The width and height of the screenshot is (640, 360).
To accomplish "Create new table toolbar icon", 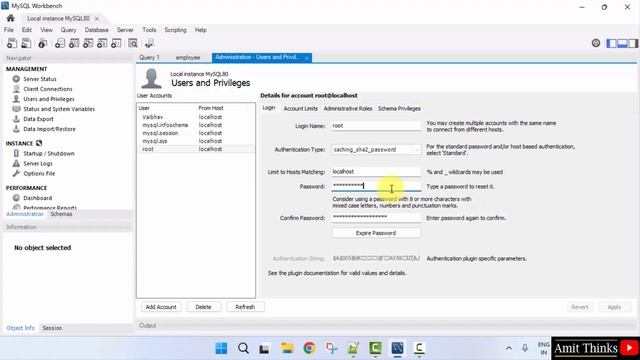I will pyautogui.click(x=74, y=43).
